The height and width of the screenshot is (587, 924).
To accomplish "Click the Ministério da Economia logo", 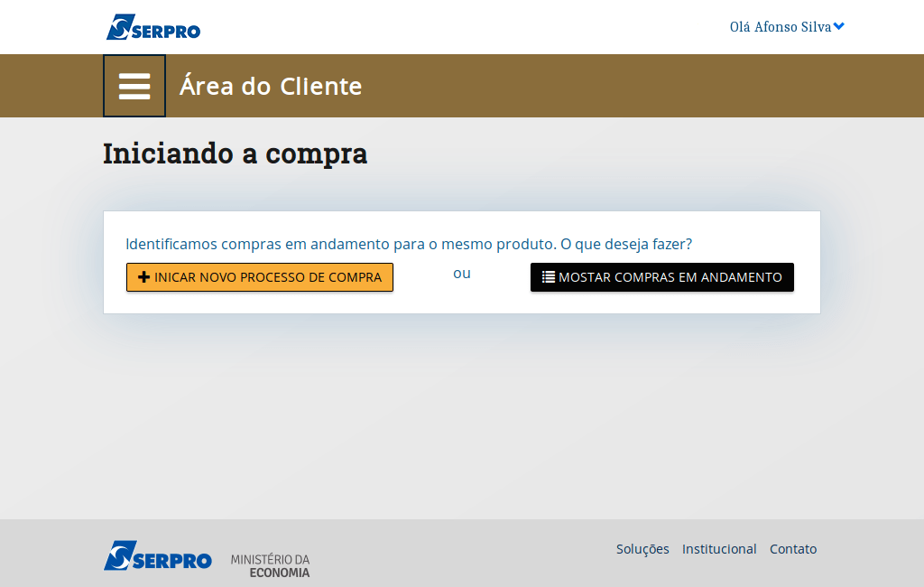I will (270, 565).
